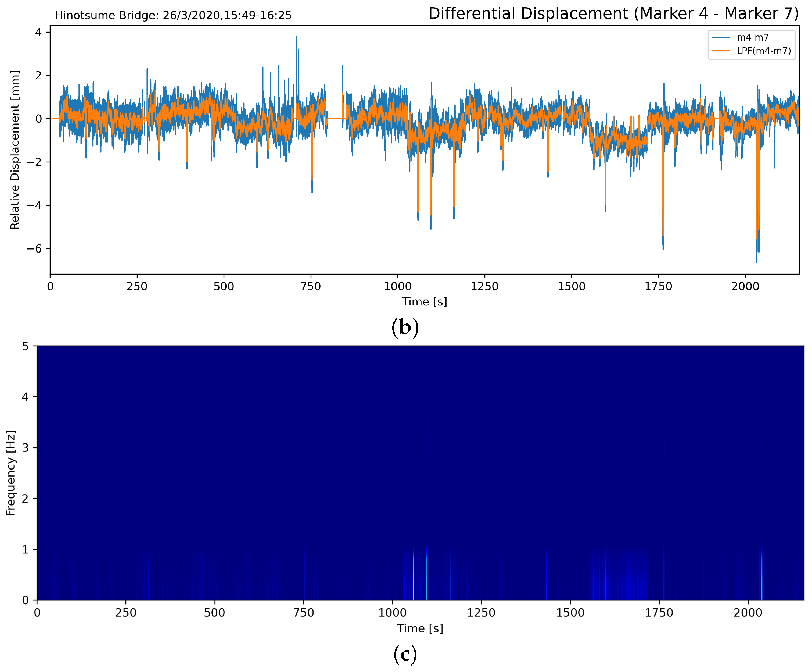Image resolution: width=812 pixels, height=672 pixels.
Task: Click the (c) subfigure label
Action: (x=405, y=655)
